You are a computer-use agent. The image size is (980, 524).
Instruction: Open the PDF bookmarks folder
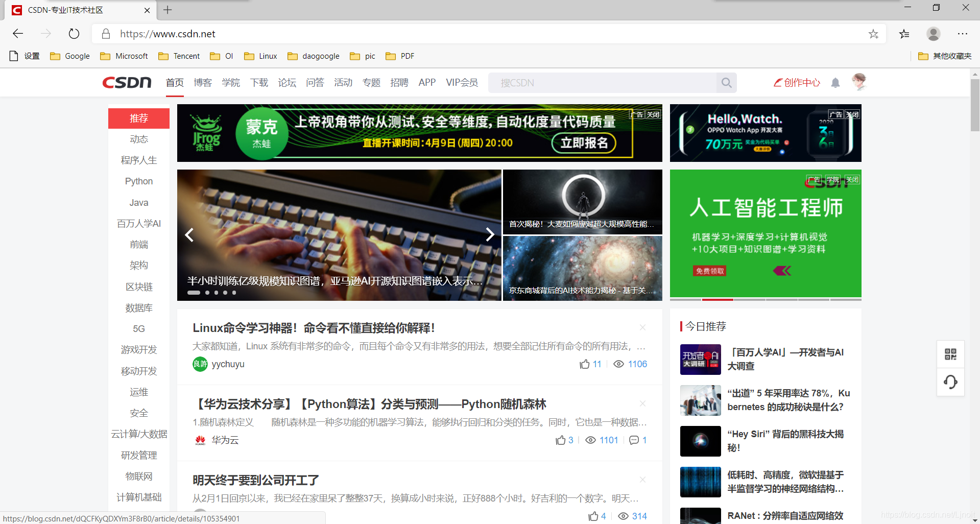[400, 56]
